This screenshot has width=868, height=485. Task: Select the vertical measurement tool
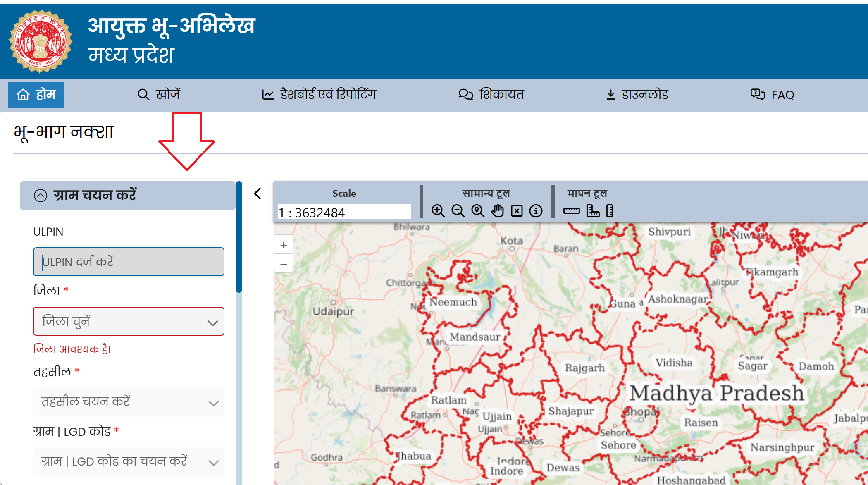609,211
